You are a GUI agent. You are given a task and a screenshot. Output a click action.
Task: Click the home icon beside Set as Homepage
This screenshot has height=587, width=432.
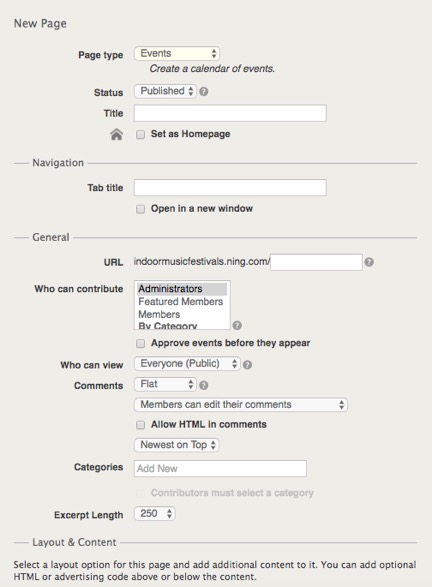pyautogui.click(x=116, y=134)
